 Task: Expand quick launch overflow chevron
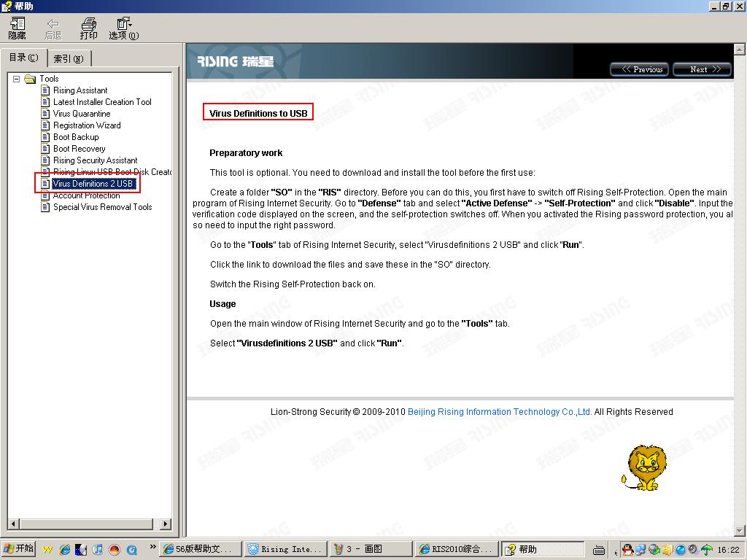point(152,547)
